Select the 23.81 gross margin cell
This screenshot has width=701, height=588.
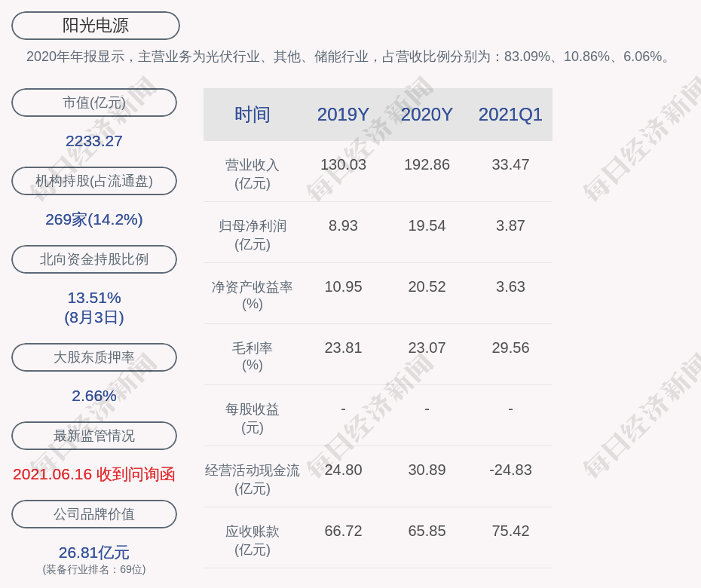coord(343,348)
